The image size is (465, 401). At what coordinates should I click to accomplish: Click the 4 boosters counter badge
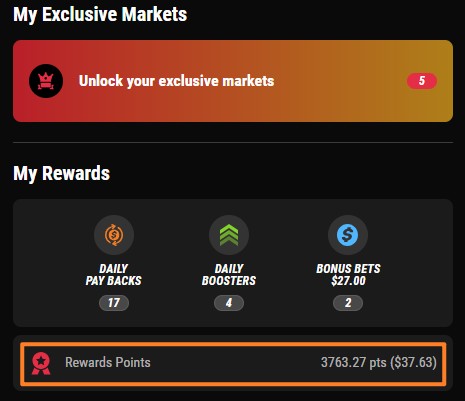229,303
